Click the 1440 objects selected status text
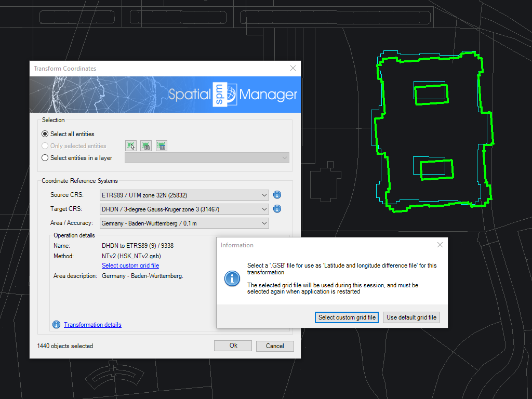 pos(65,346)
